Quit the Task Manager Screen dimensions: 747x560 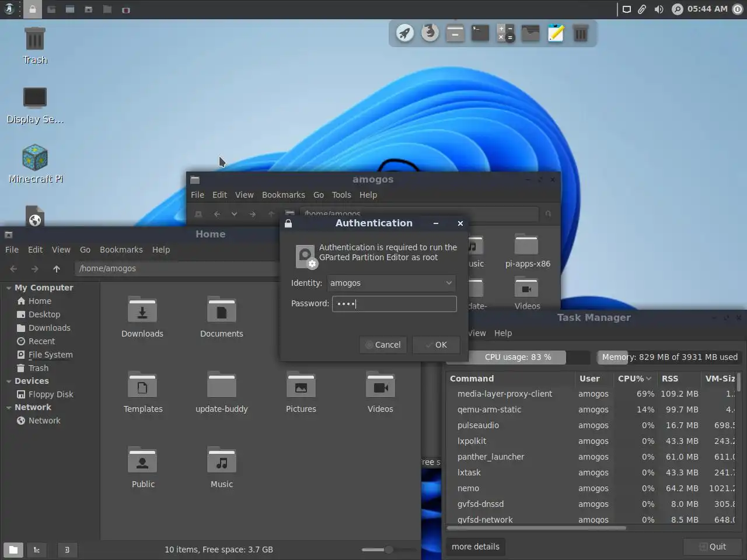pos(713,547)
